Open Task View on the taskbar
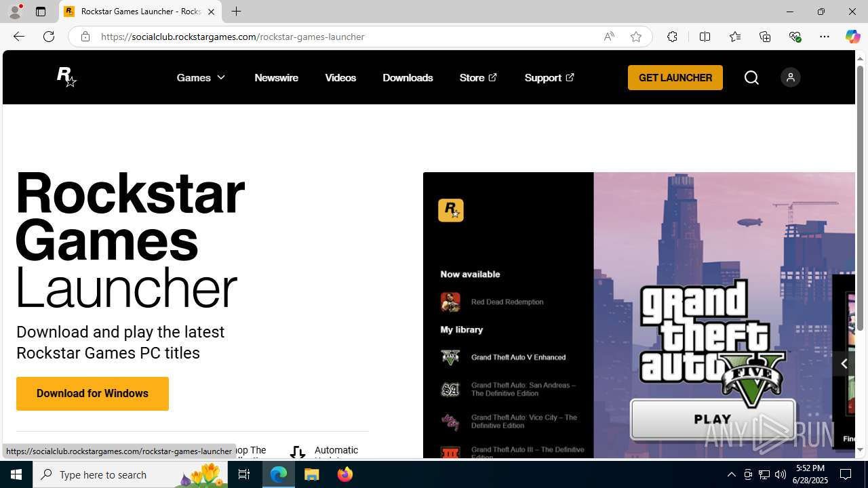 click(x=244, y=474)
